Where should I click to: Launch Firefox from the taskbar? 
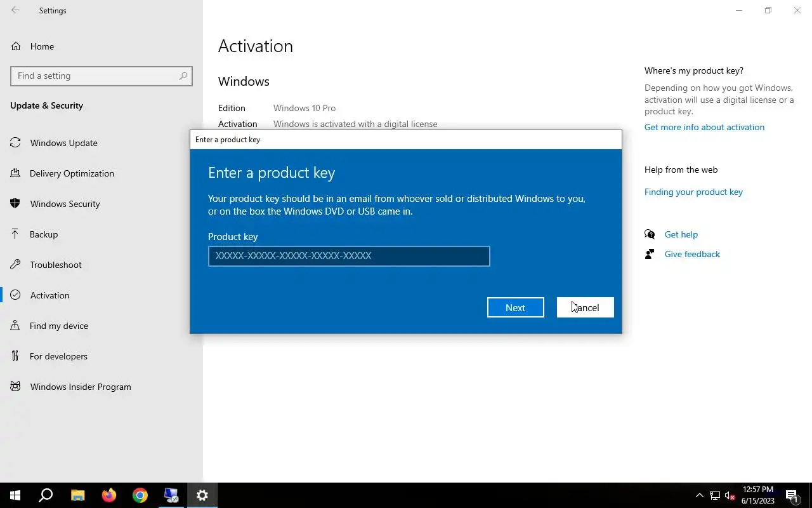pos(109,495)
